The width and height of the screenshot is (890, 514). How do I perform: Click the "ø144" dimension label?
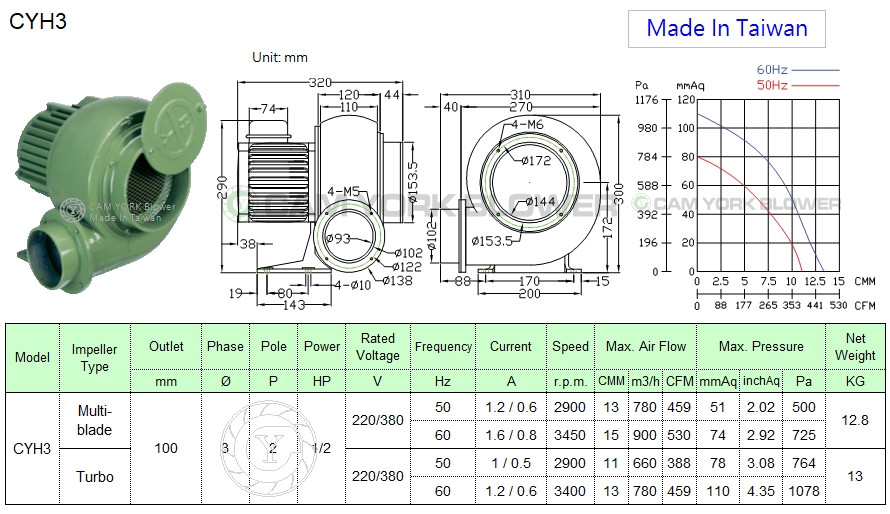pyautogui.click(x=540, y=201)
